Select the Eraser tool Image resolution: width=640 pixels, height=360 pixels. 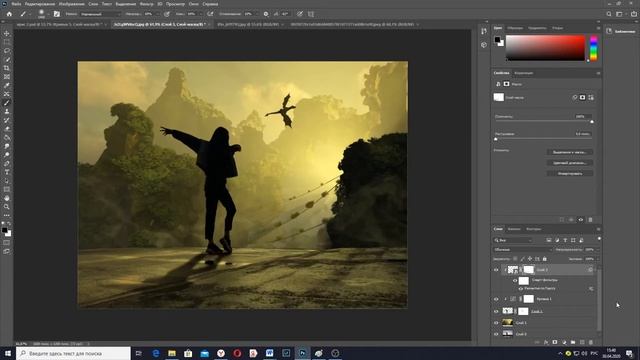tap(7, 129)
